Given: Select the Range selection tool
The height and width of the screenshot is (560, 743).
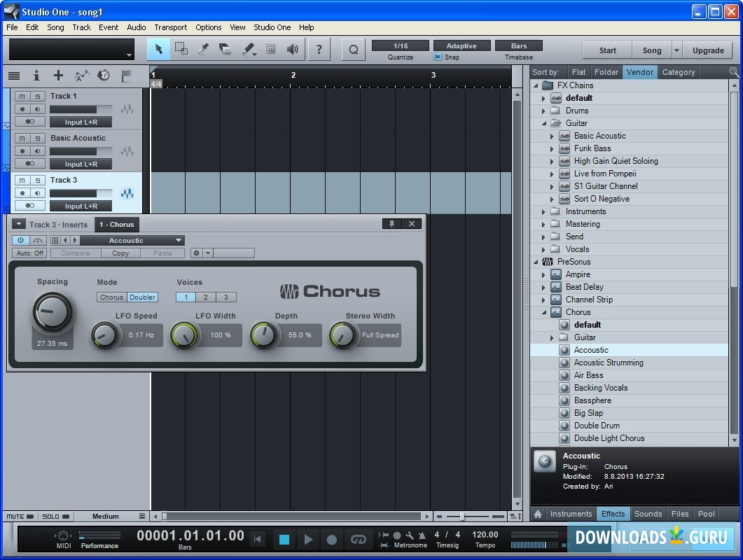Looking at the screenshot, I should 181,50.
